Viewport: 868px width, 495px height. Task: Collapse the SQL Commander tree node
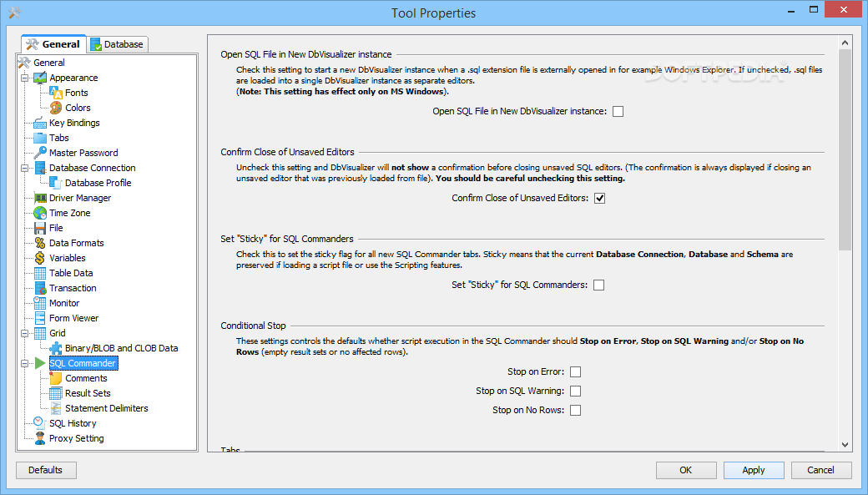coord(24,363)
